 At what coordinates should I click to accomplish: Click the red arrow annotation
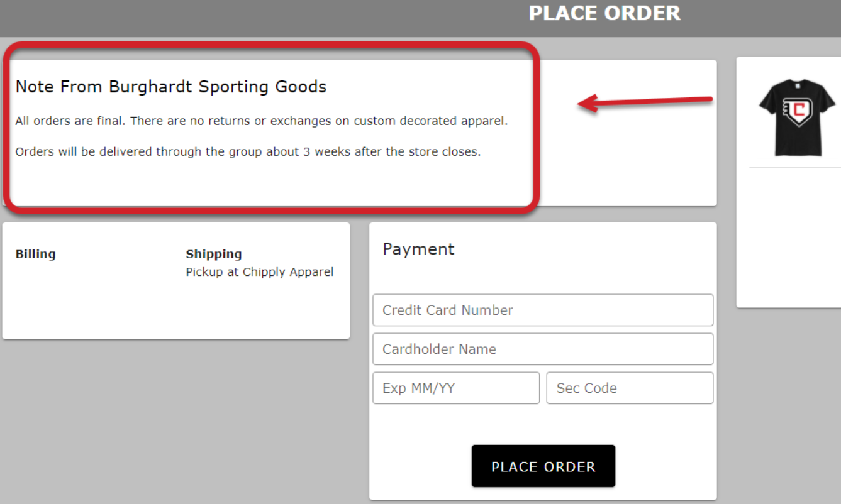point(645,102)
